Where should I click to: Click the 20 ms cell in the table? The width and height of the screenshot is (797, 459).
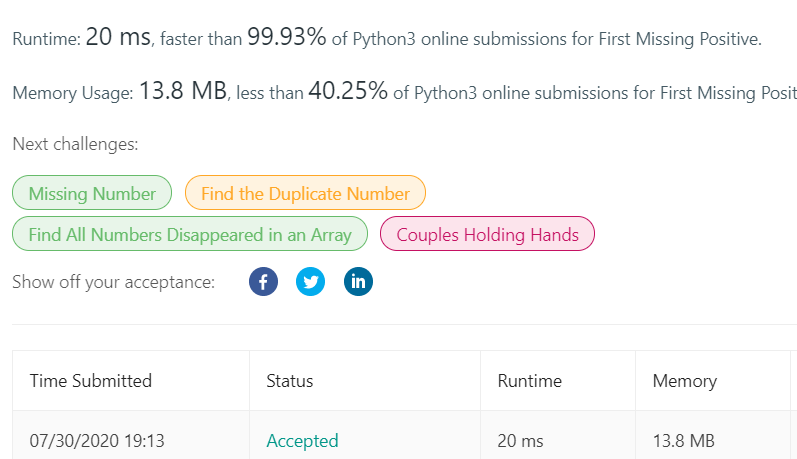(x=518, y=440)
